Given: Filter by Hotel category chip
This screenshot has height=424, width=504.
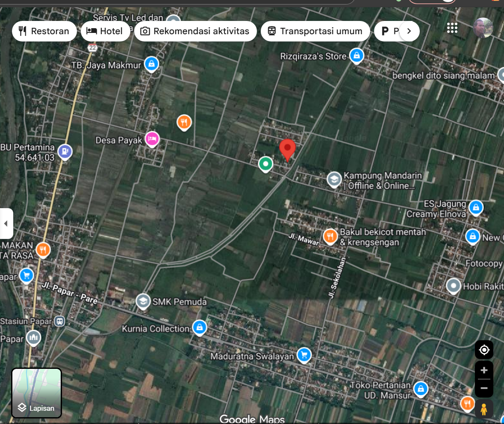Looking at the screenshot, I should [x=105, y=31].
